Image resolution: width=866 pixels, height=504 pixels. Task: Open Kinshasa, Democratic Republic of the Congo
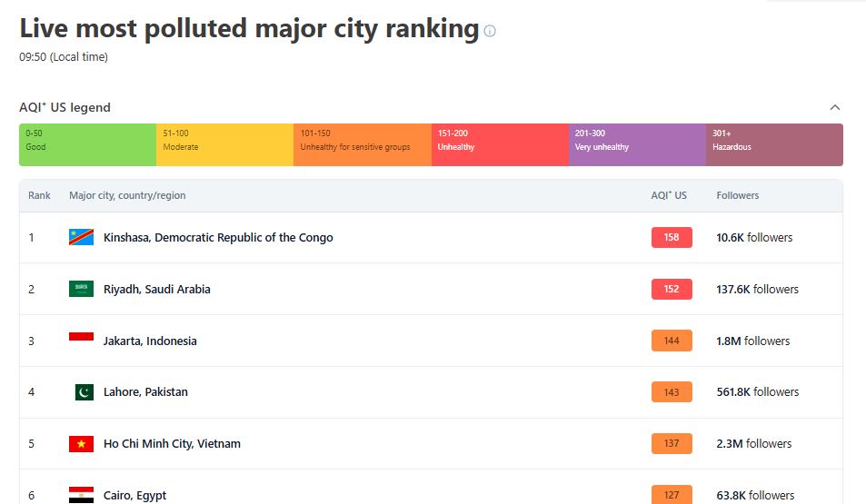(x=218, y=237)
